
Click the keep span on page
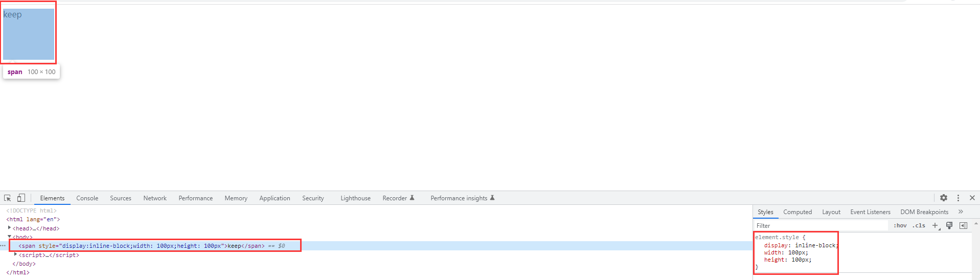click(29, 34)
